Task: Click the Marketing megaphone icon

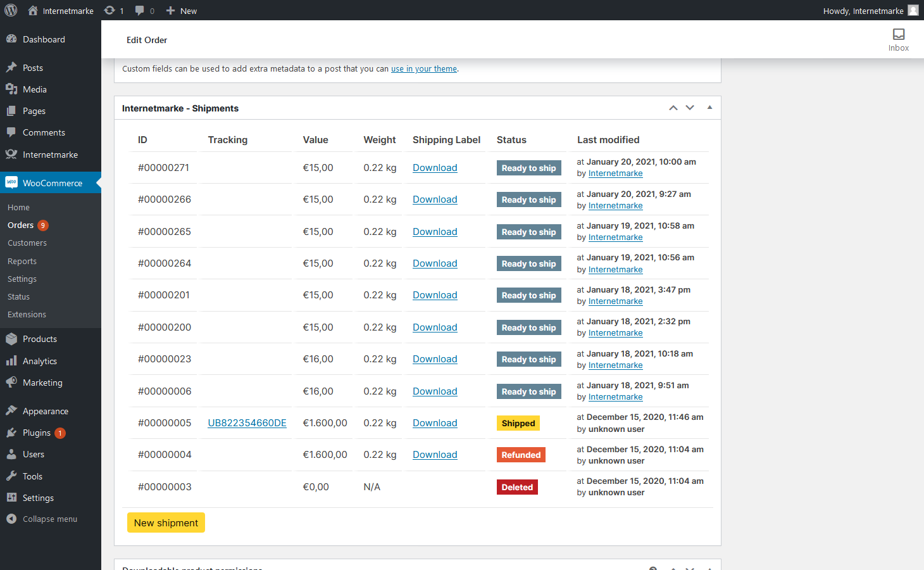Action: tap(11, 383)
